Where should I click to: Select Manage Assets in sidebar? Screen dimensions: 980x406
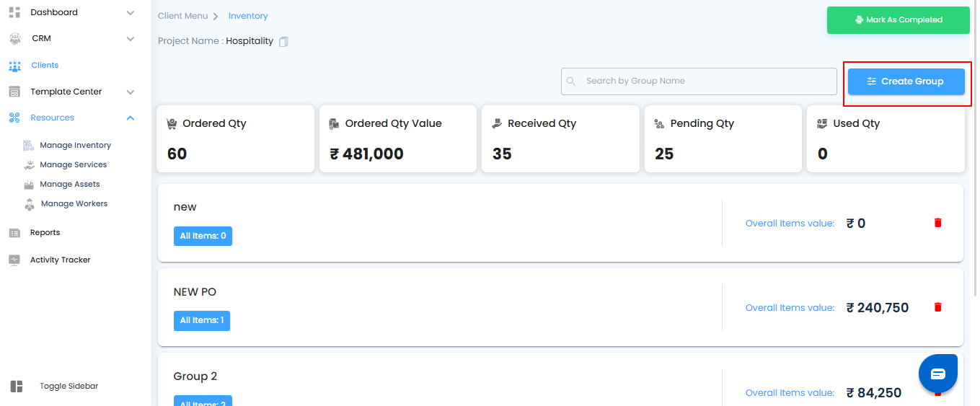tap(70, 185)
